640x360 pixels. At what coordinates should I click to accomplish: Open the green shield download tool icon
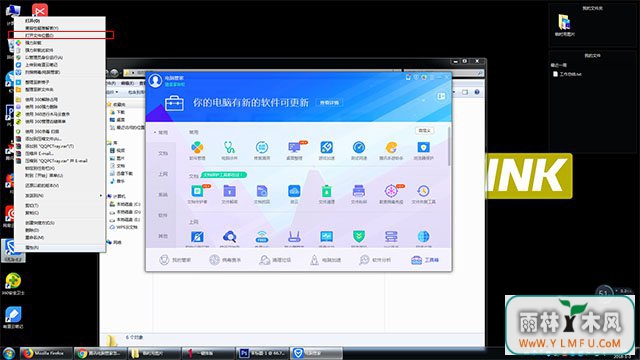[x=359, y=237]
